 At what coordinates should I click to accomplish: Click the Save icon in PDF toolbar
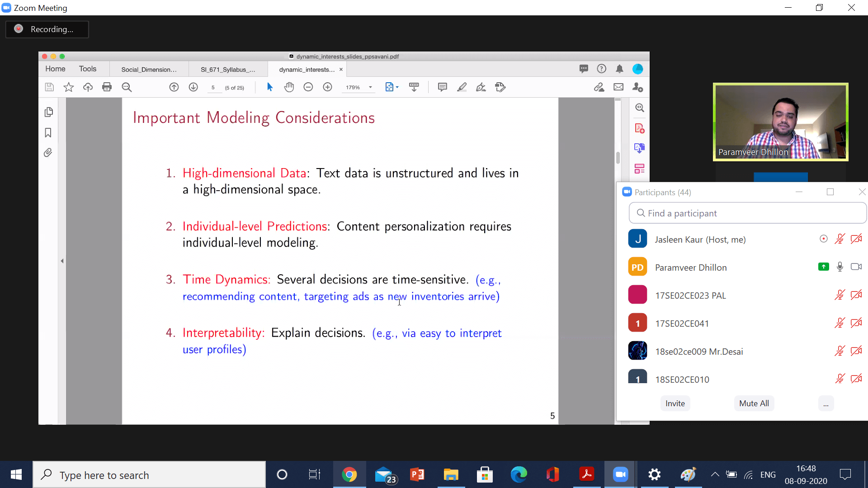click(x=49, y=87)
